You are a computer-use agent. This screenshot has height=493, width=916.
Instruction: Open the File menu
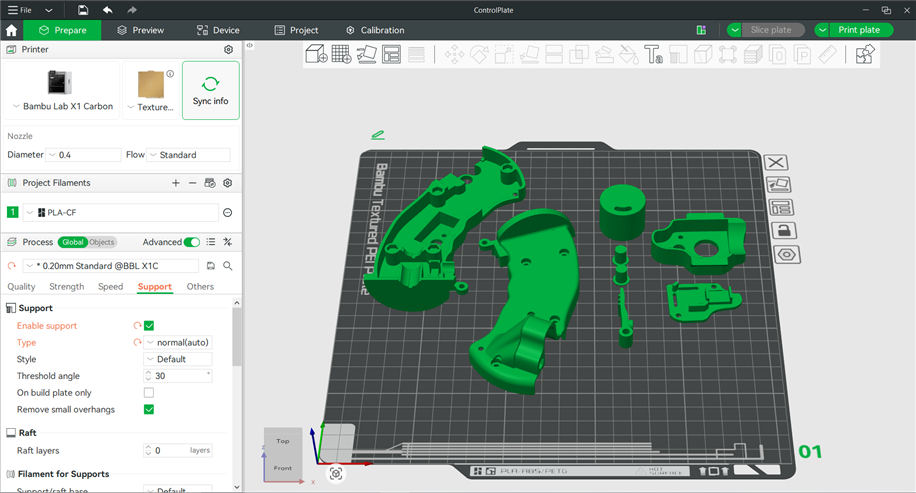(x=20, y=10)
